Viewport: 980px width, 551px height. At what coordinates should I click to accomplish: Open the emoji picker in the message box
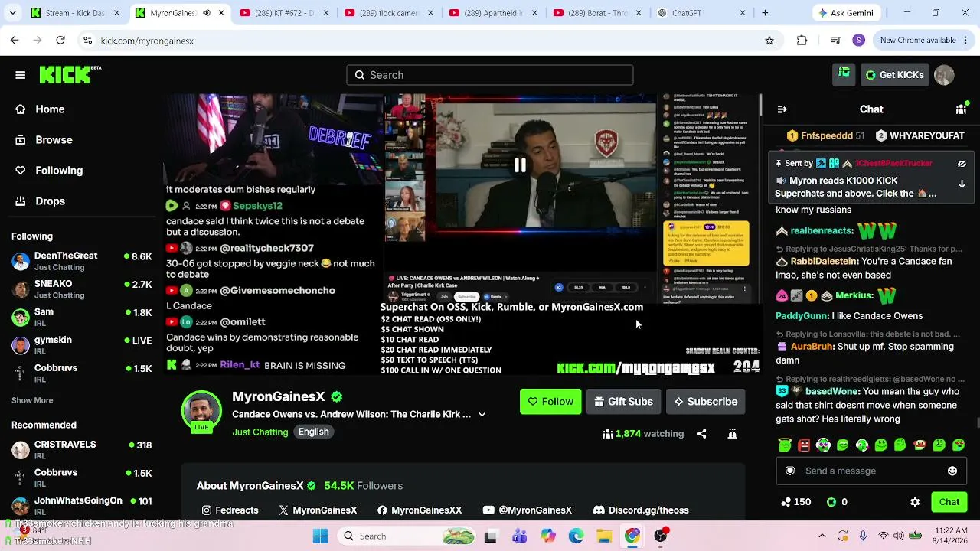952,471
